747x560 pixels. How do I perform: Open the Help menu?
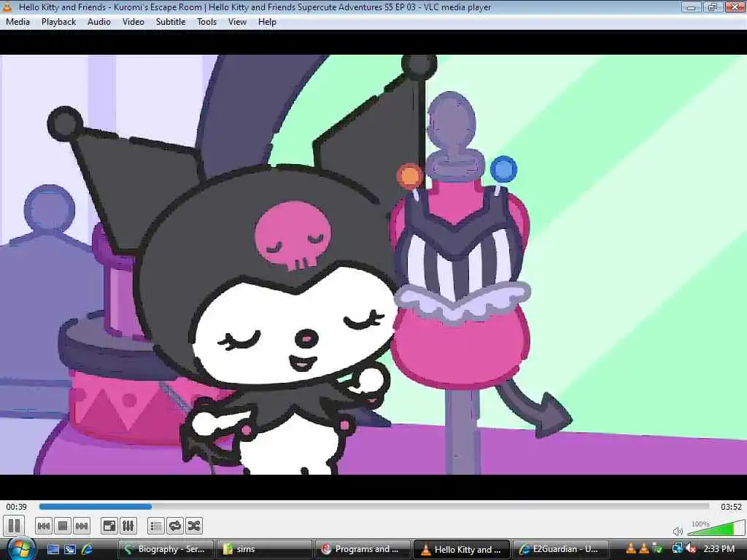point(267,22)
